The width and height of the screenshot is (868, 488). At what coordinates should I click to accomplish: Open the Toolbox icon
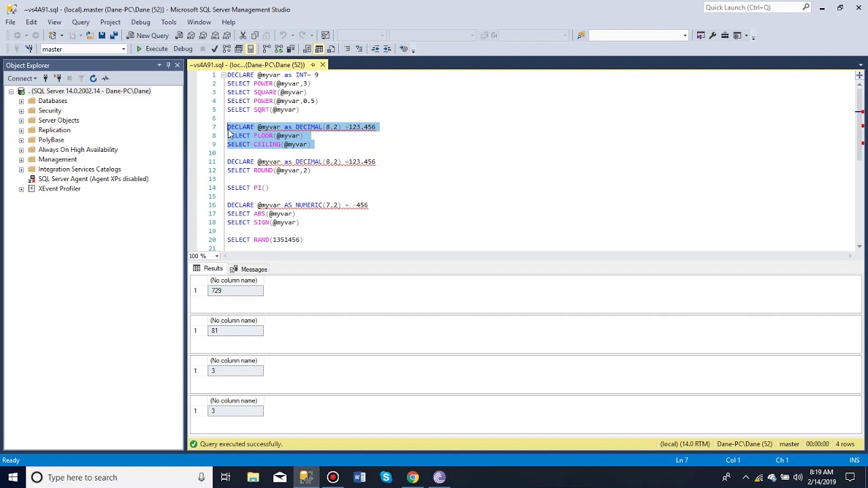pyautogui.click(x=725, y=35)
